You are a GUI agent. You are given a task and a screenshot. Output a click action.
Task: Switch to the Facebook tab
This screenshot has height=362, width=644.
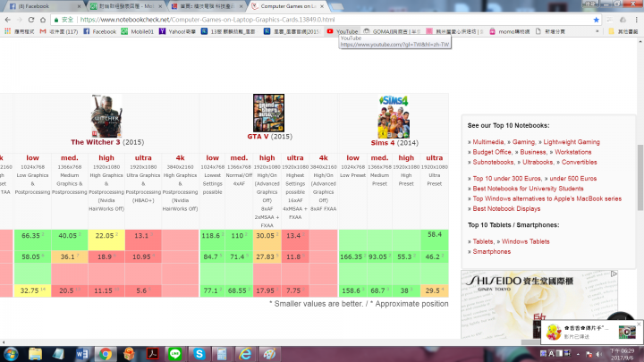tap(43, 6)
